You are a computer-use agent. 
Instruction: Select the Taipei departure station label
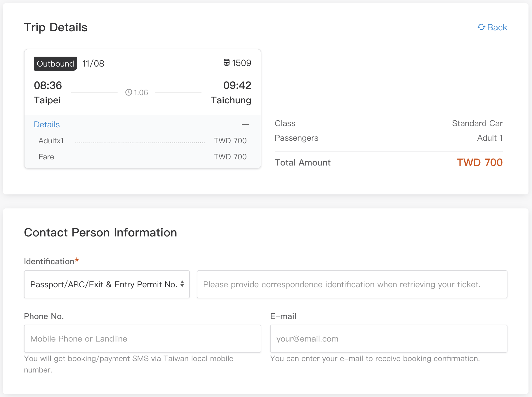tap(47, 100)
